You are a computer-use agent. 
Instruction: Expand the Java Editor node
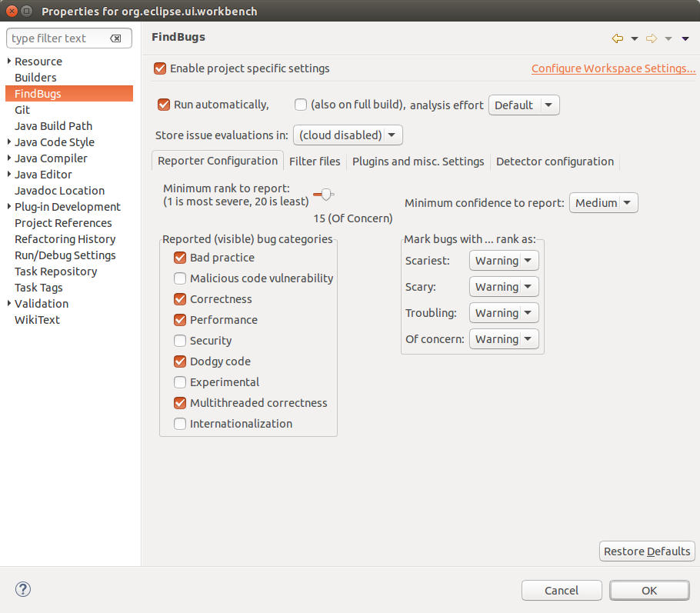pyautogui.click(x=9, y=174)
